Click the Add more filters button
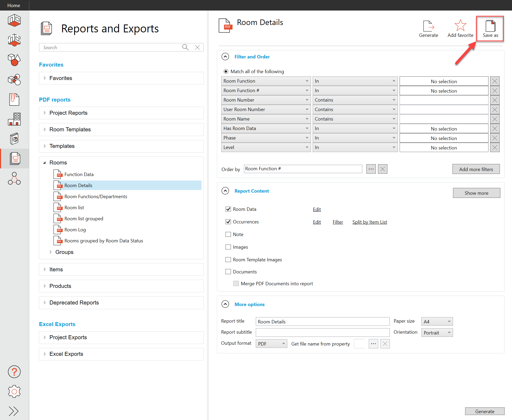Screen dimensions: 512x420 coord(476,169)
